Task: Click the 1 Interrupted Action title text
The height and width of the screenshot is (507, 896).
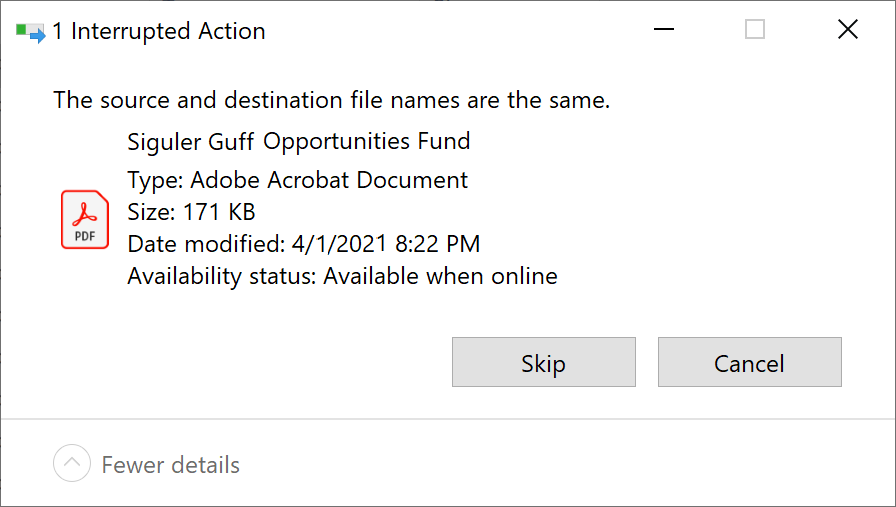Action: (x=159, y=31)
